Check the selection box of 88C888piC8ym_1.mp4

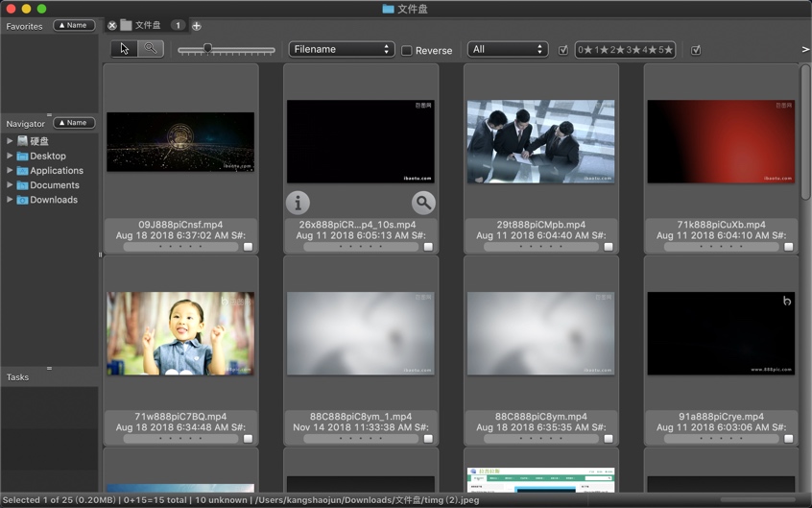point(428,439)
